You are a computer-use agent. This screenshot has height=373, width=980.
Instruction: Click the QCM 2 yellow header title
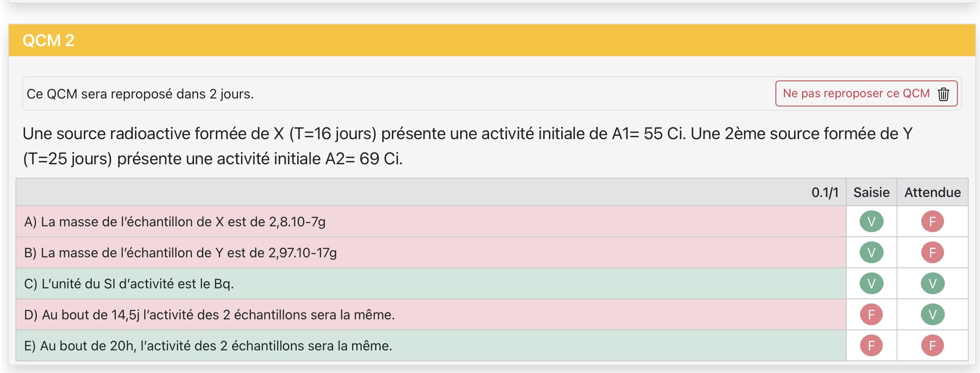coord(49,41)
